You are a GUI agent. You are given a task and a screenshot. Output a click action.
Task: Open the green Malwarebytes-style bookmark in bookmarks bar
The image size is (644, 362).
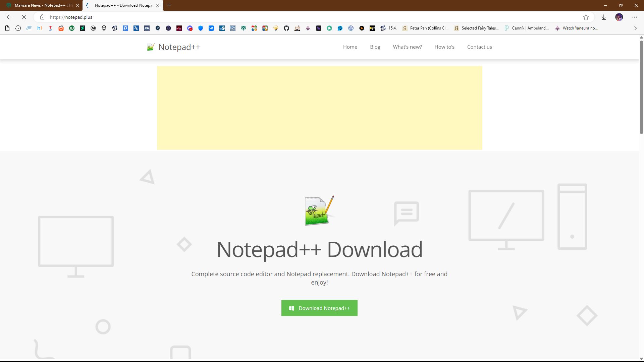(244, 28)
